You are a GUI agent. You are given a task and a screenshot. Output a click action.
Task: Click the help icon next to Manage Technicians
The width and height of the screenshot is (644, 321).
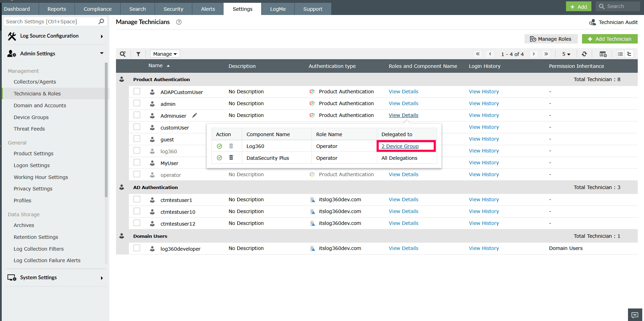[x=179, y=22]
